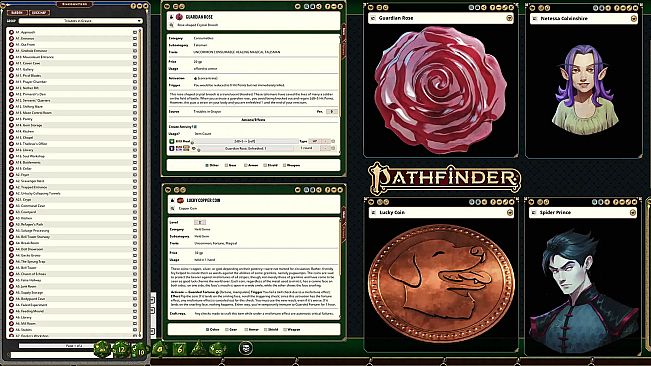Screen dimensions: 651x366
Task: Switch to second side tab of Guardian Rose sheet
Action: 344,50
